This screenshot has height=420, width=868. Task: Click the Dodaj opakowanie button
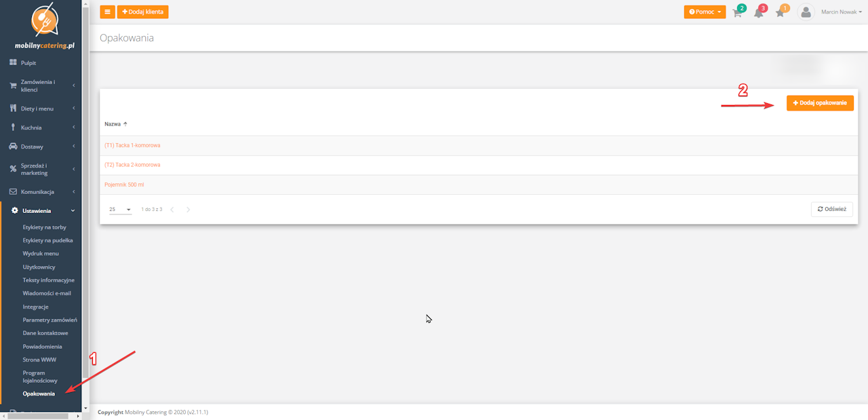pos(820,103)
